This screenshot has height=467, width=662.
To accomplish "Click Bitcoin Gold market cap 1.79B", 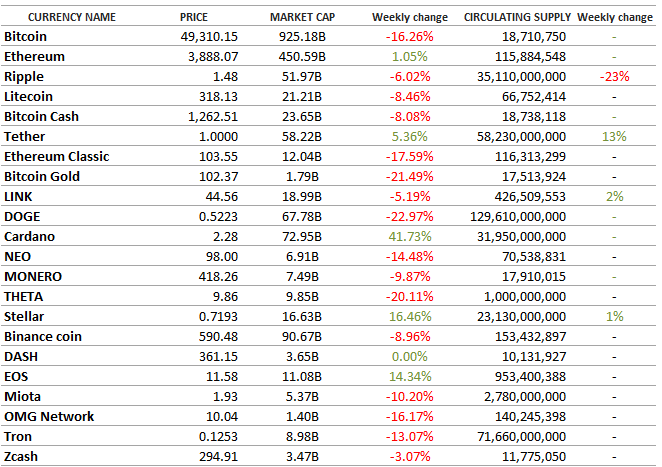I will pyautogui.click(x=302, y=176).
